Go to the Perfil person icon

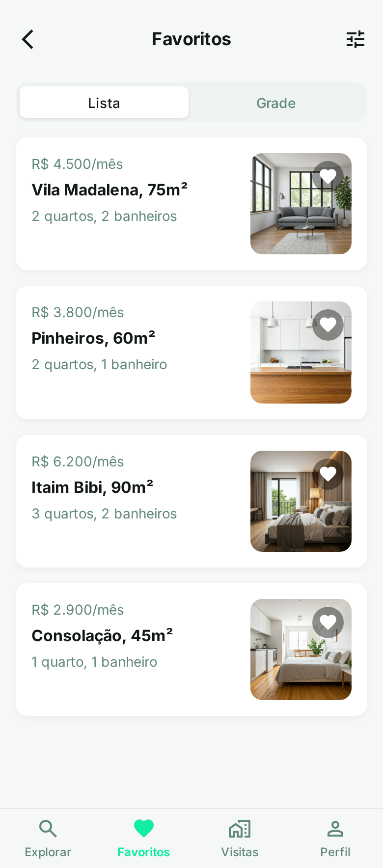pos(335,829)
